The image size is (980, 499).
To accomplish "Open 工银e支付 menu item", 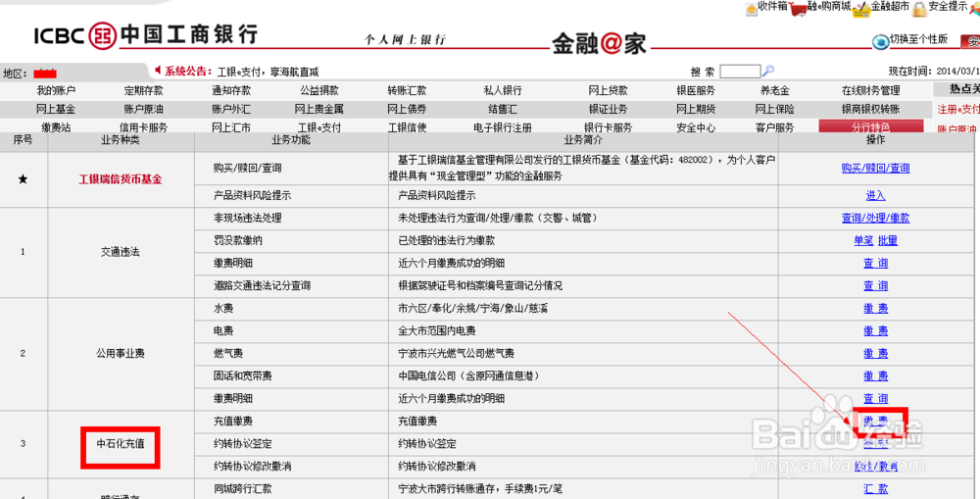I will 318,127.
